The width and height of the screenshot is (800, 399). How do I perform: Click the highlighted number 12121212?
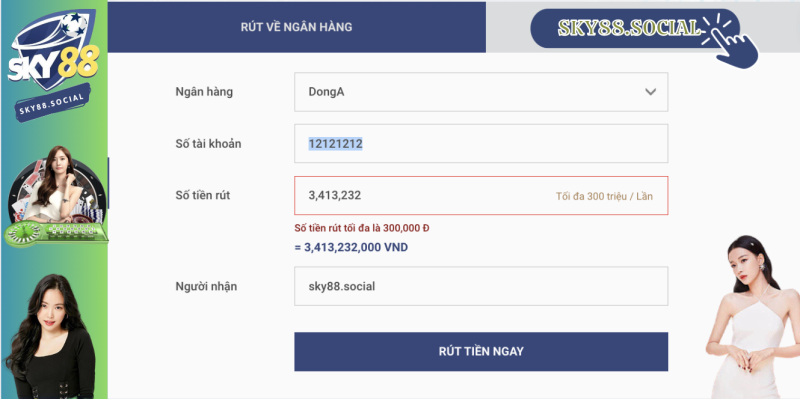click(335, 144)
